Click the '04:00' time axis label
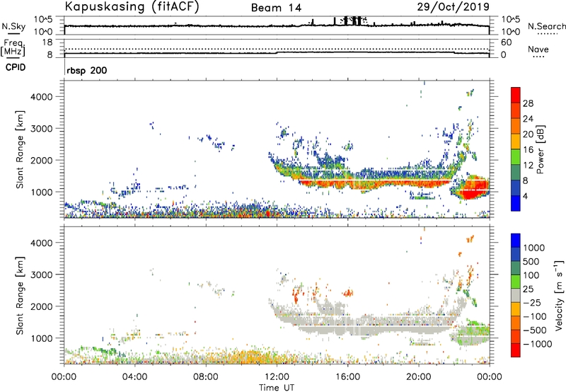The width and height of the screenshot is (566, 392). [135, 377]
